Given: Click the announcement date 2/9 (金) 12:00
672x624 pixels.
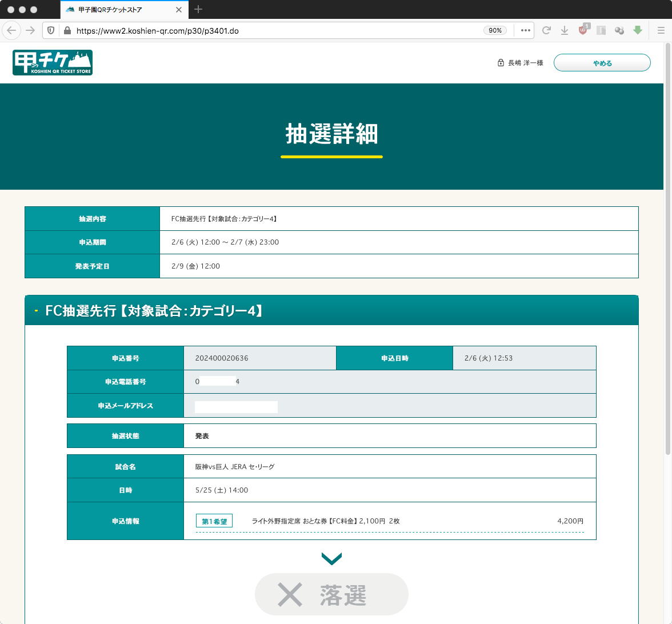Looking at the screenshot, I should 195,266.
